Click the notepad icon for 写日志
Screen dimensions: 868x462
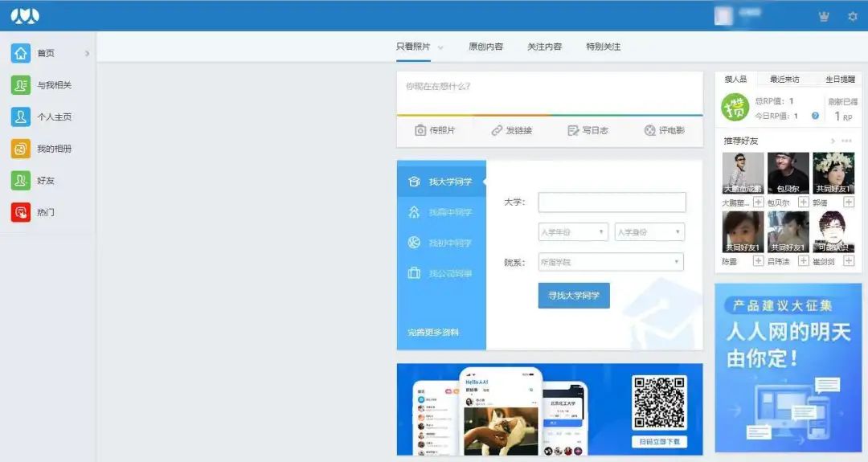click(573, 131)
